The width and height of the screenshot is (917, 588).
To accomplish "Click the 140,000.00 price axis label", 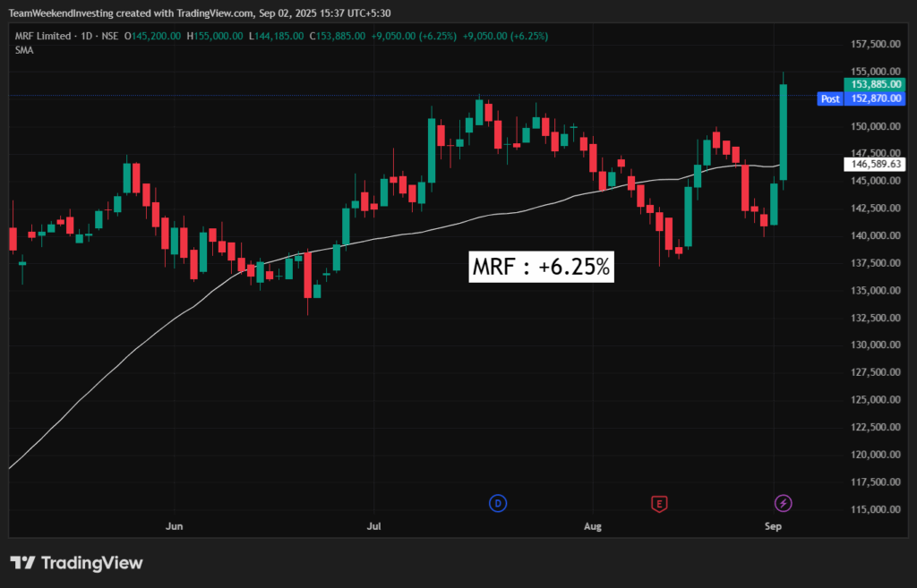I will [876, 235].
